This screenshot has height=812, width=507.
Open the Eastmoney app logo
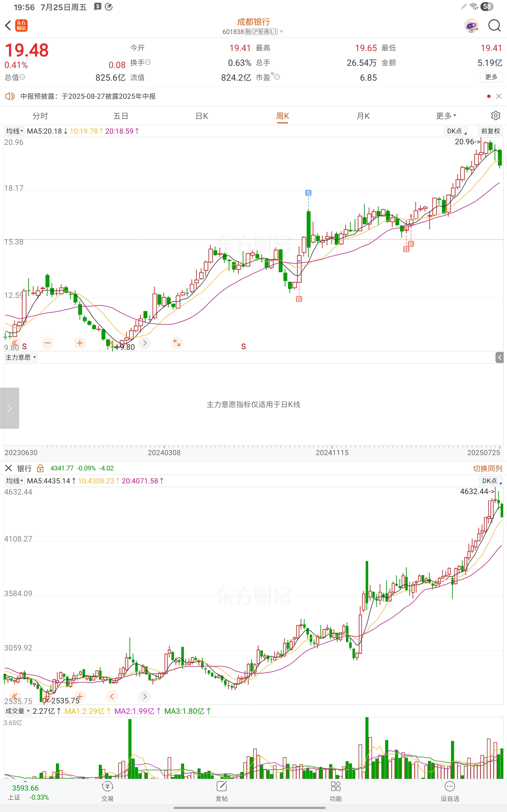point(21,26)
